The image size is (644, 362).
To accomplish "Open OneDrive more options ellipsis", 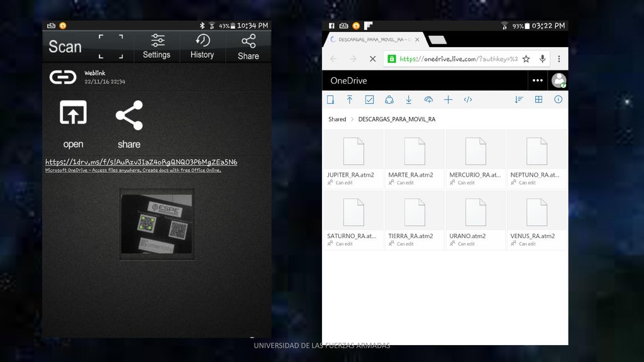I will (x=538, y=80).
